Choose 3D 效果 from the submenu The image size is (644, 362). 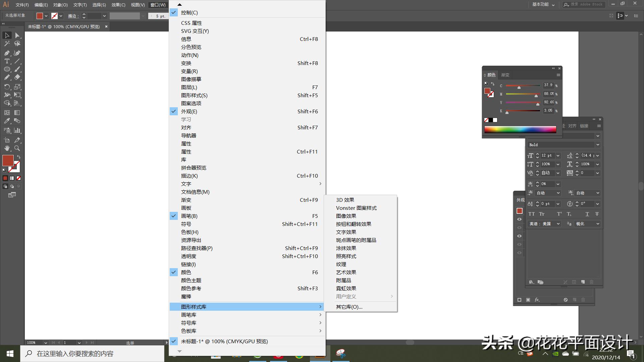click(x=345, y=199)
